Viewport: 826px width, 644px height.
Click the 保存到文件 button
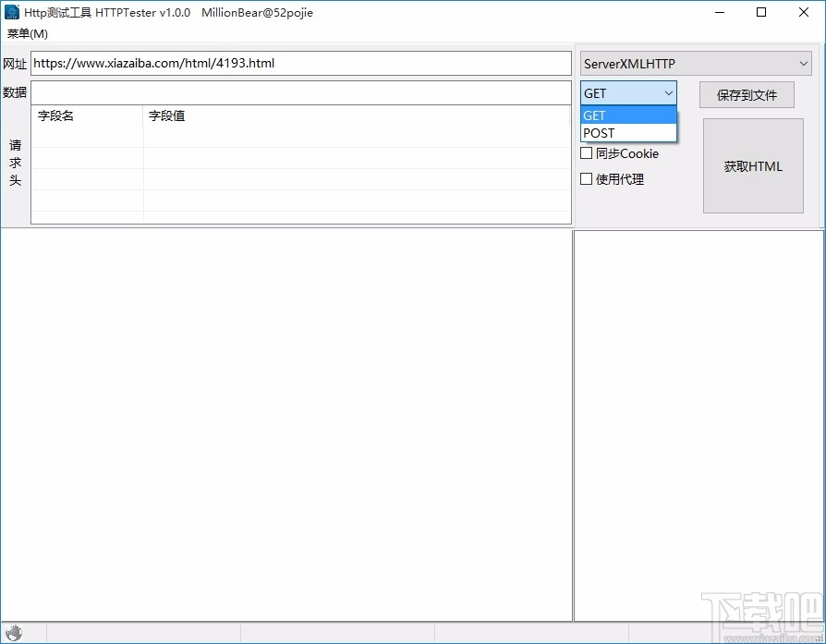[746, 94]
